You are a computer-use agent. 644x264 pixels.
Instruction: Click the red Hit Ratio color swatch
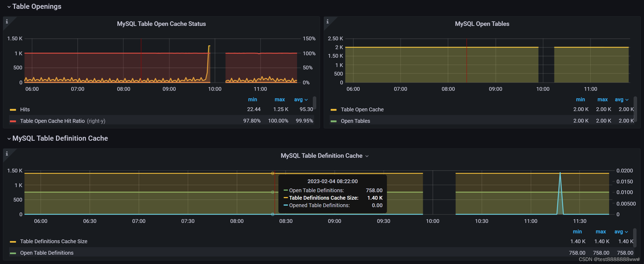click(13, 121)
